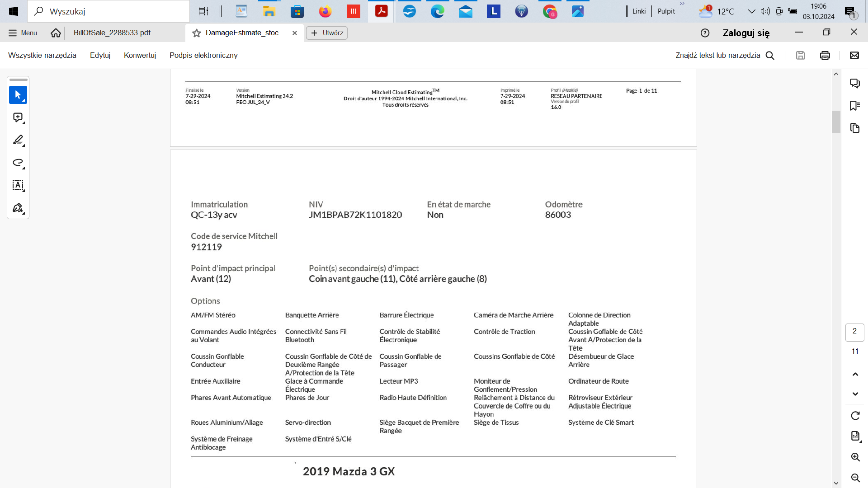The width and height of the screenshot is (868, 488).
Task: Open the page thumbnails panel icon
Action: coord(854,128)
